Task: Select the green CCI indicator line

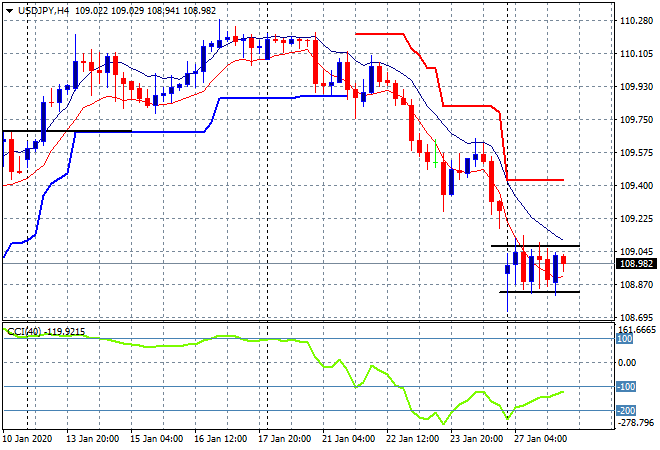Action: (283, 375)
